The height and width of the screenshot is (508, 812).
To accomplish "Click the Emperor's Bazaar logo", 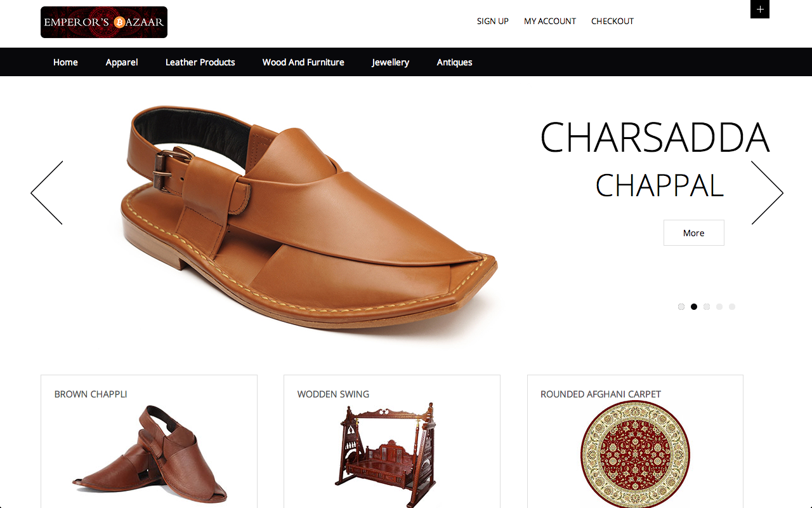I will [104, 22].
